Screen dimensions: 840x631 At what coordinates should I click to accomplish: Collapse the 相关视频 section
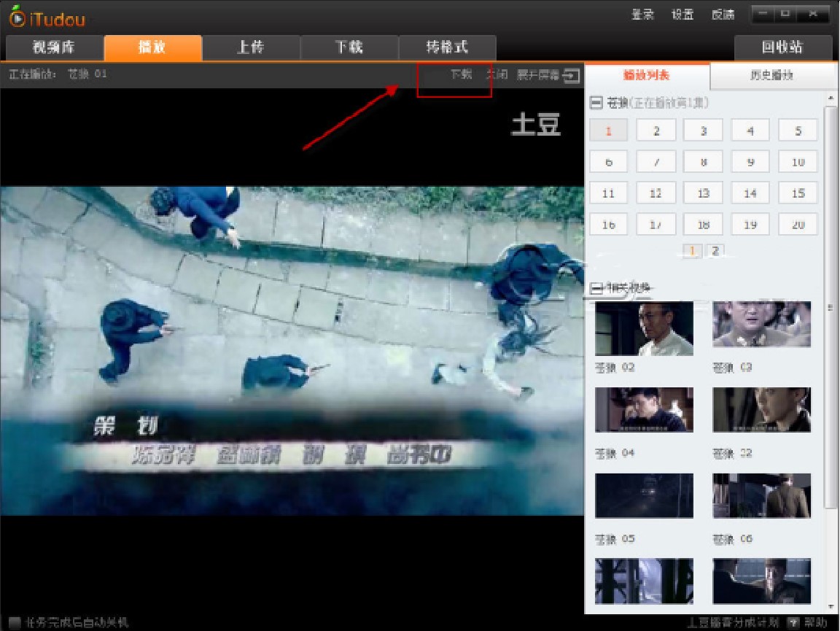point(596,288)
